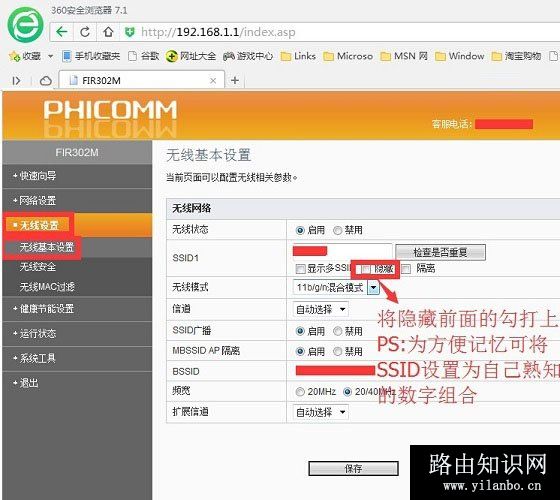Click the browser back arrow icon
Screen dimensions: 560x500
pos(62,32)
